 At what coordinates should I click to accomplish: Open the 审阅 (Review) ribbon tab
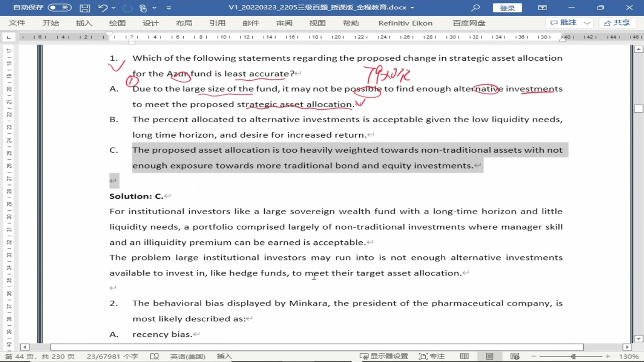point(284,23)
